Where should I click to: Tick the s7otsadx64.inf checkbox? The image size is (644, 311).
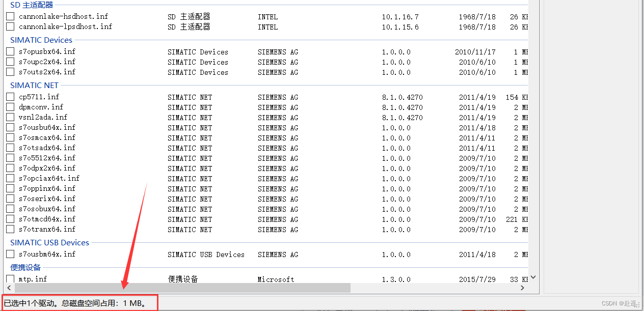click(x=10, y=148)
